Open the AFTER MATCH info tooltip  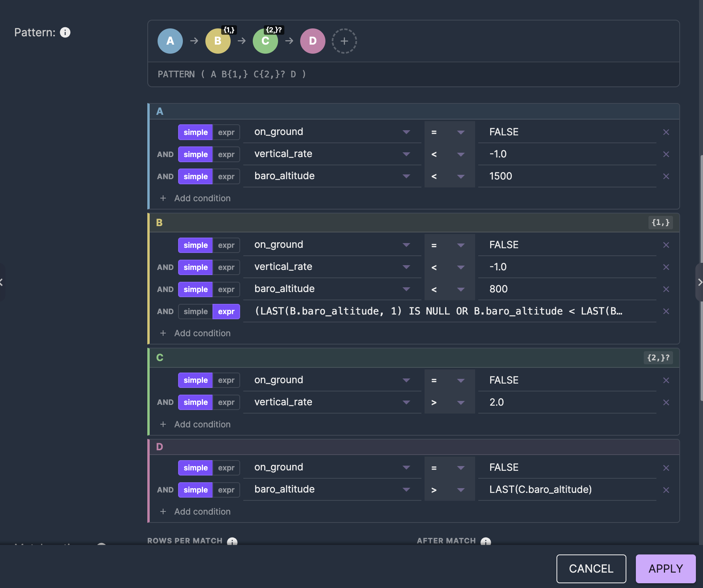coord(486,541)
